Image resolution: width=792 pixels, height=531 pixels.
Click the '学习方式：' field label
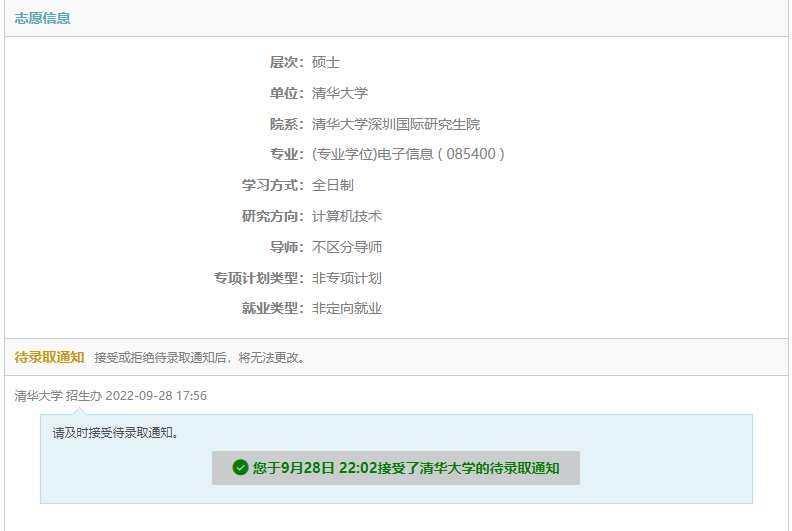click(x=273, y=185)
